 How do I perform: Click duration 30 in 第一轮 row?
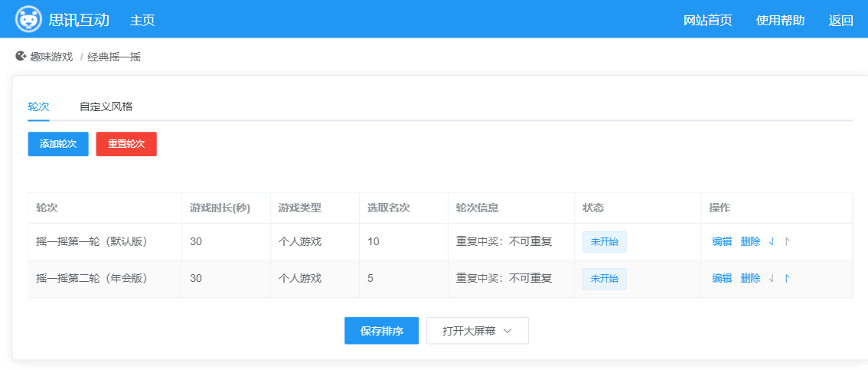[x=196, y=241]
